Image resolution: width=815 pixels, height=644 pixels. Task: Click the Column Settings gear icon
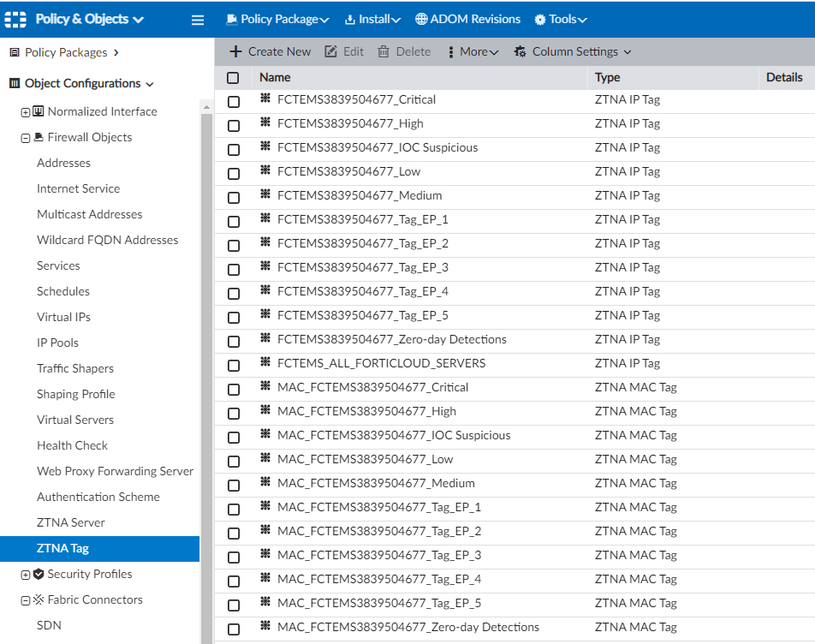[x=520, y=51]
